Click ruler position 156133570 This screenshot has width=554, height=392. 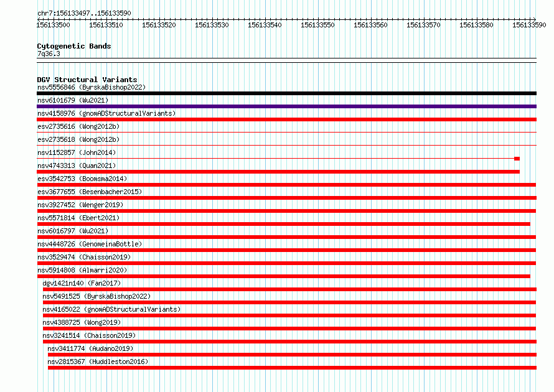click(x=424, y=25)
